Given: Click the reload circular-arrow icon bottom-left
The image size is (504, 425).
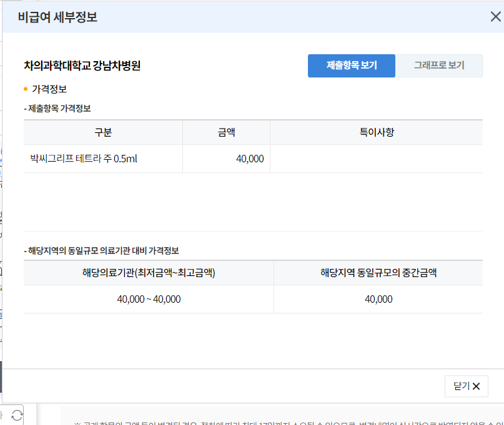Looking at the screenshot, I should pos(17,414).
